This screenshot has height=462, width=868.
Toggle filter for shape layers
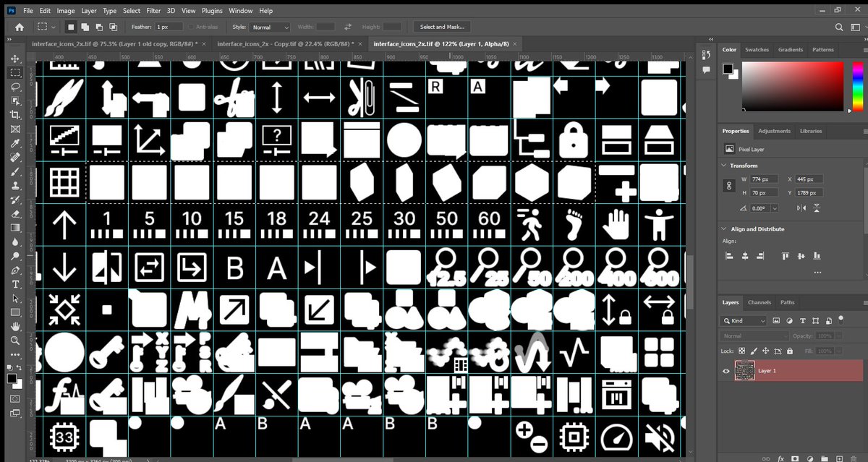(x=817, y=320)
